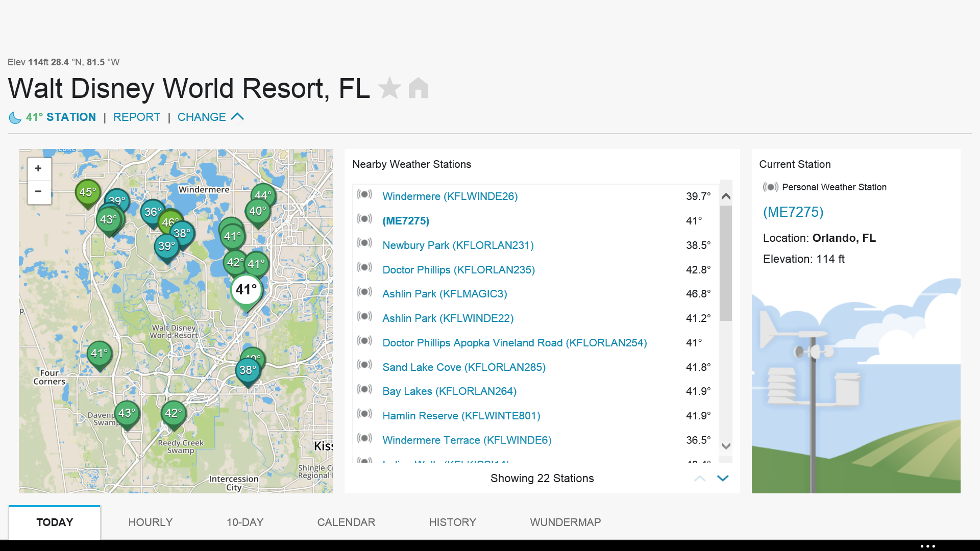Show previous stations with up chevron
The width and height of the screenshot is (980, 551).
tap(700, 478)
